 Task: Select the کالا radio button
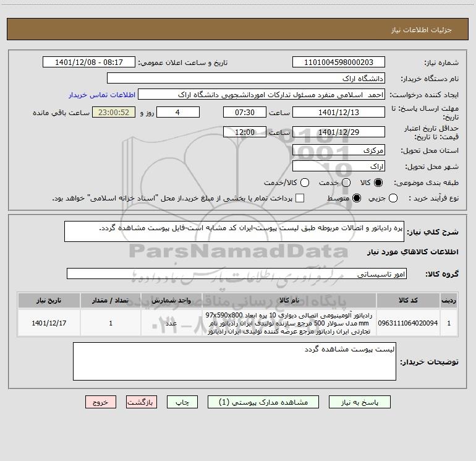[x=378, y=183]
